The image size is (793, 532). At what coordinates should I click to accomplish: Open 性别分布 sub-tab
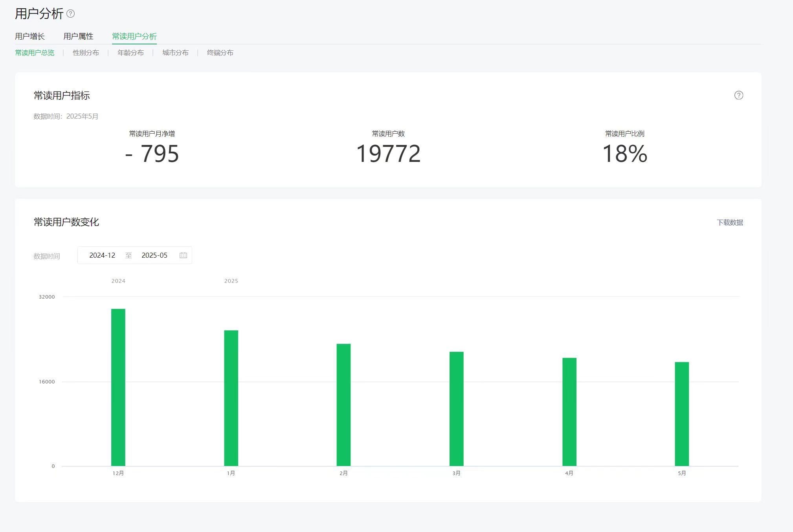click(x=86, y=53)
